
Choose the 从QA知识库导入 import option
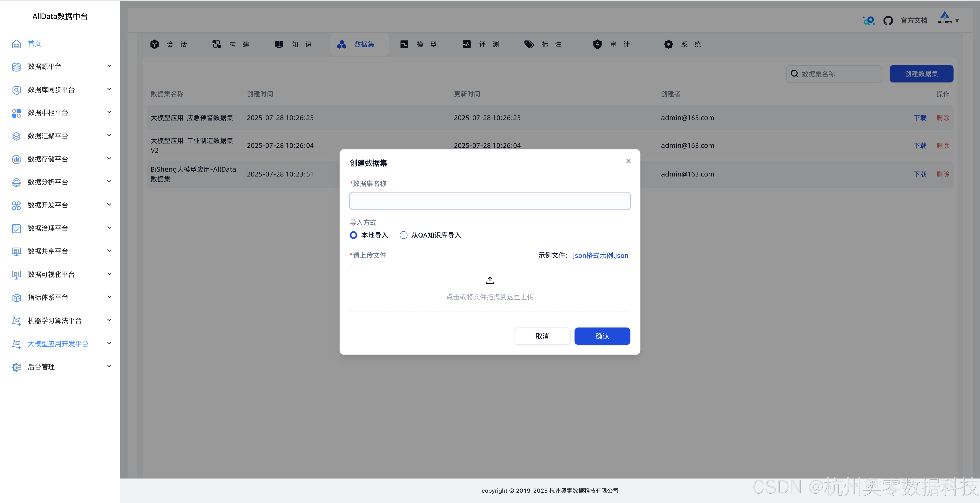pyautogui.click(x=403, y=235)
